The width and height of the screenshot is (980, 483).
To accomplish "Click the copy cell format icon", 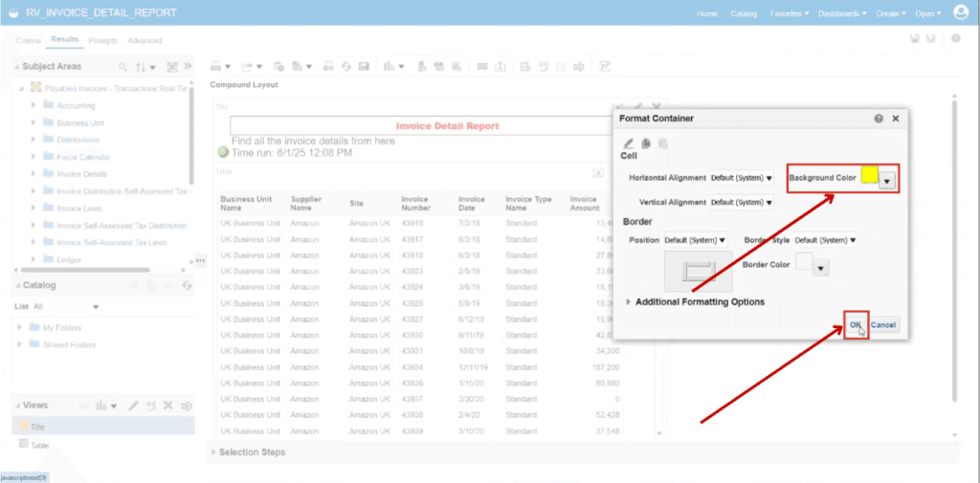I will pos(646,143).
